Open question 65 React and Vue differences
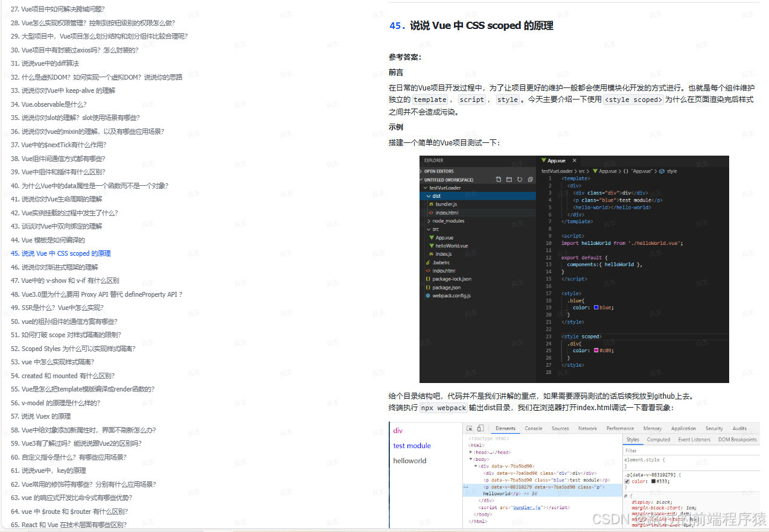The width and height of the screenshot is (769, 532). [69, 525]
